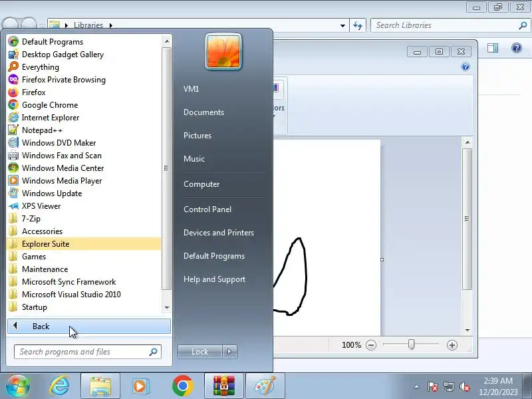Click the user account picture
The height and width of the screenshot is (399, 532).
223,52
